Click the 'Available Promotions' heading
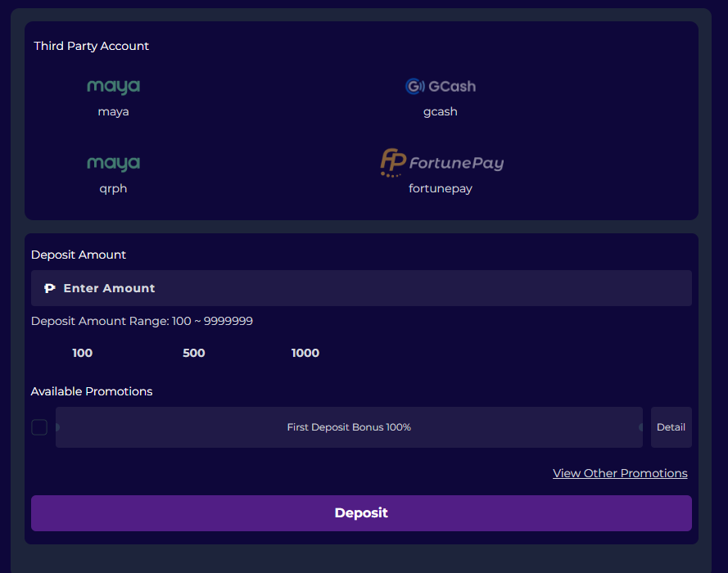 92,391
